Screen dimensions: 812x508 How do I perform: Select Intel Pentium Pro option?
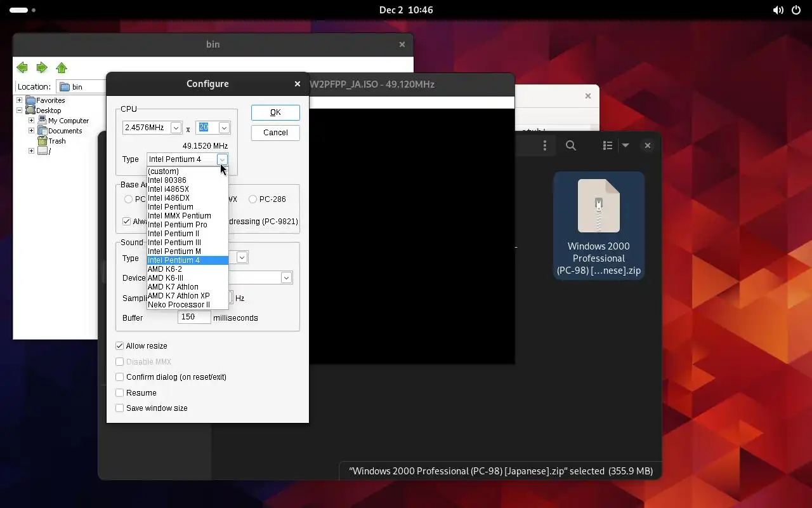[187, 225]
